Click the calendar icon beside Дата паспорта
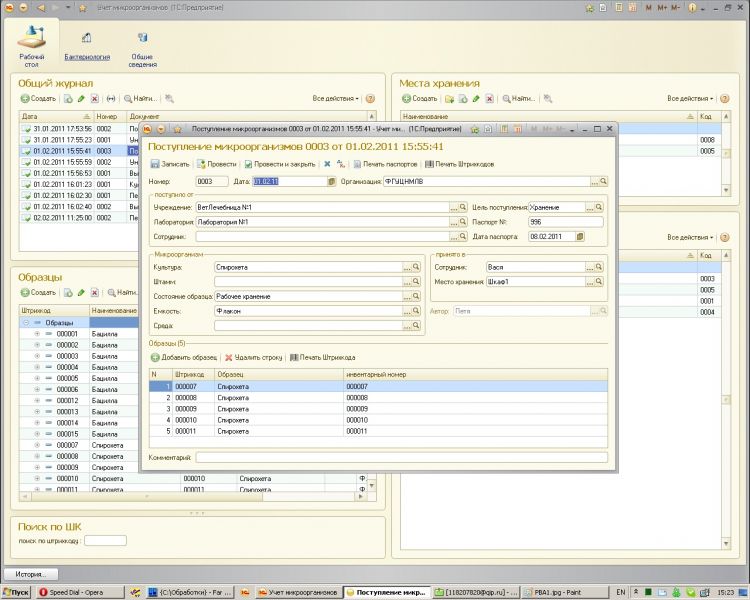The image size is (750, 600). 578,236
